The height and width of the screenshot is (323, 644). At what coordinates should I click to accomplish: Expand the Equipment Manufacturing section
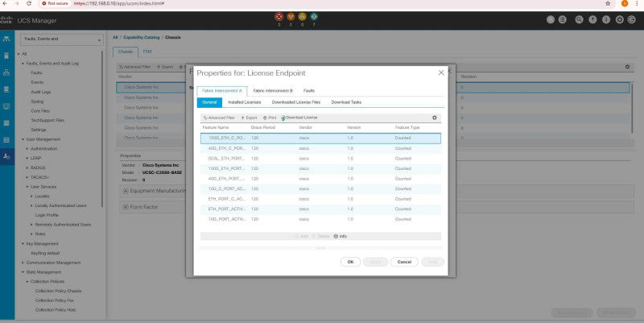point(126,191)
